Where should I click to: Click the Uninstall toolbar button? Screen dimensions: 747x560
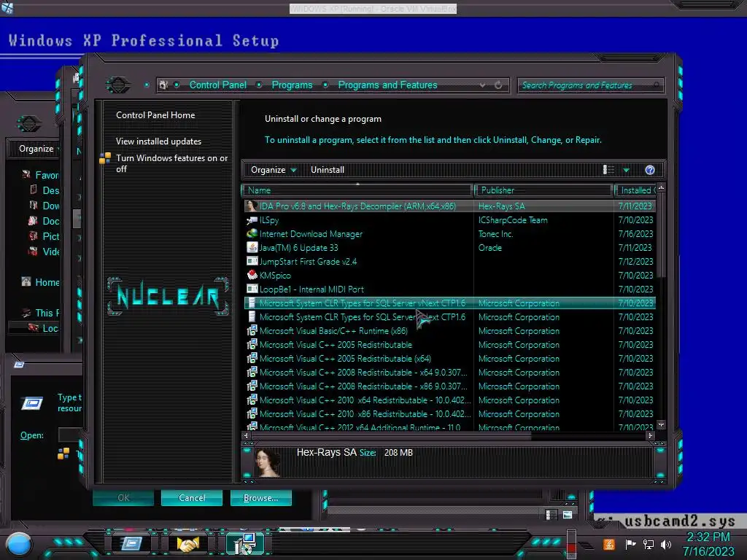point(328,170)
